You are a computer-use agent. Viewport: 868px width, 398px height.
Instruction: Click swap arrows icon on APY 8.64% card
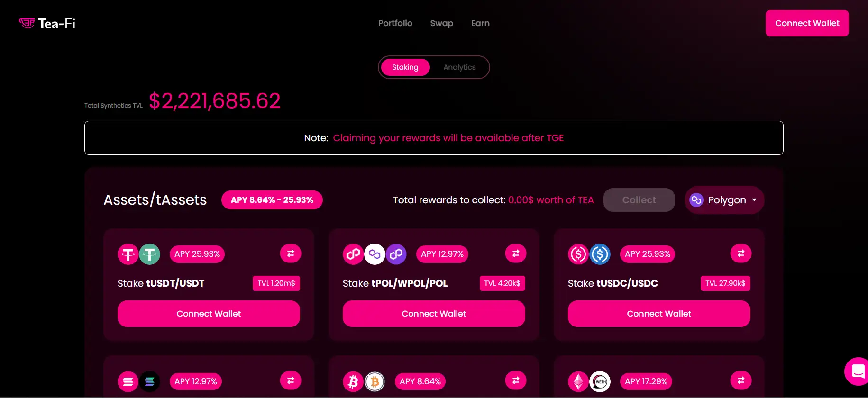(x=515, y=380)
